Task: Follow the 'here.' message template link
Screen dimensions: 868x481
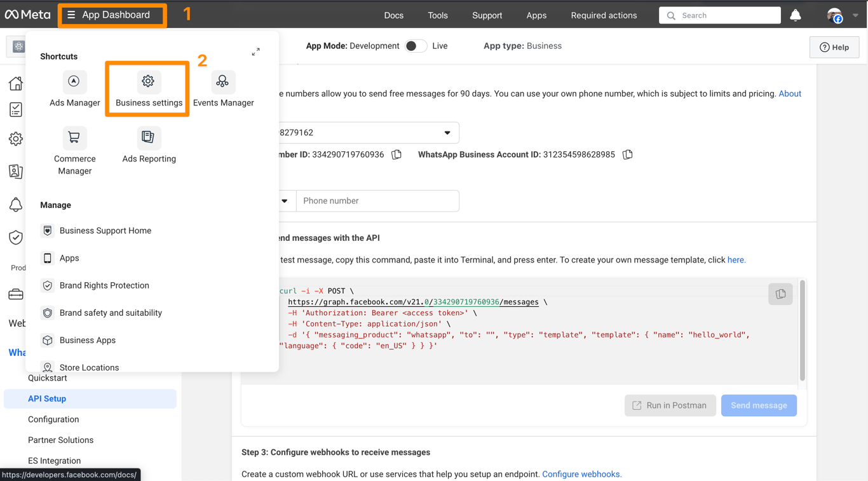Action: 736,260
